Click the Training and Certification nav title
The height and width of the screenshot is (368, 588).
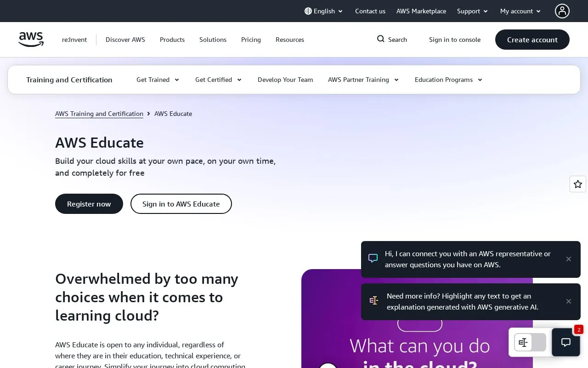(x=69, y=80)
